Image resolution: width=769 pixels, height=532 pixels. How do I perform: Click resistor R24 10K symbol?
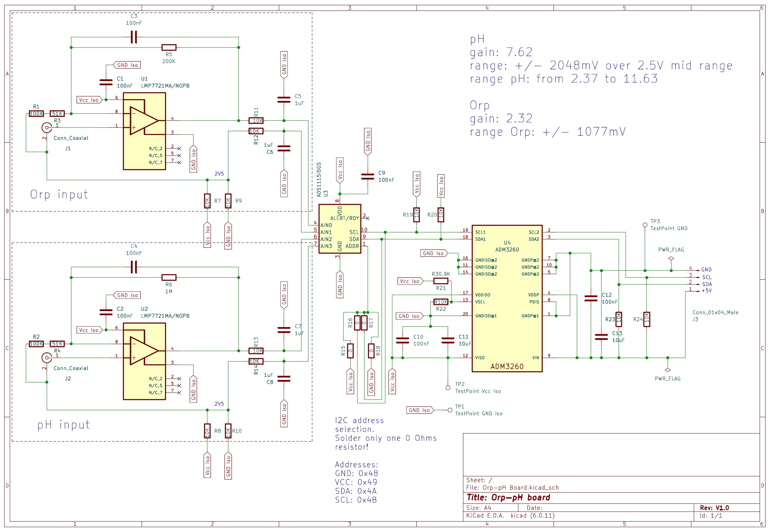[646, 319]
